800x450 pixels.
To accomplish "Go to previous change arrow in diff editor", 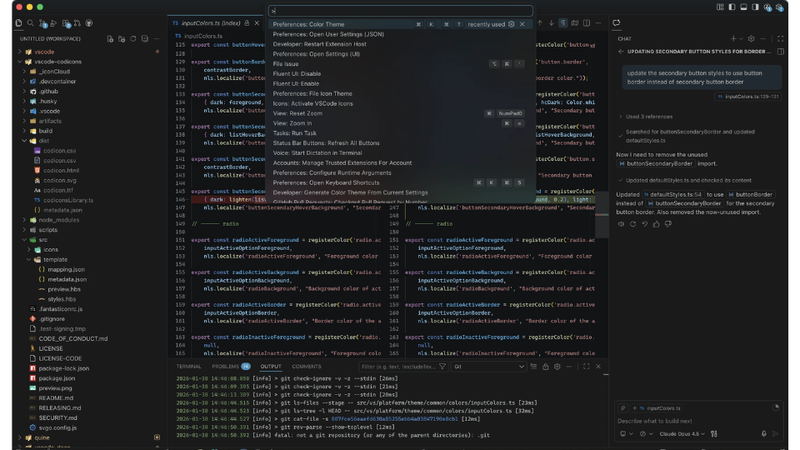I will (540, 23).
